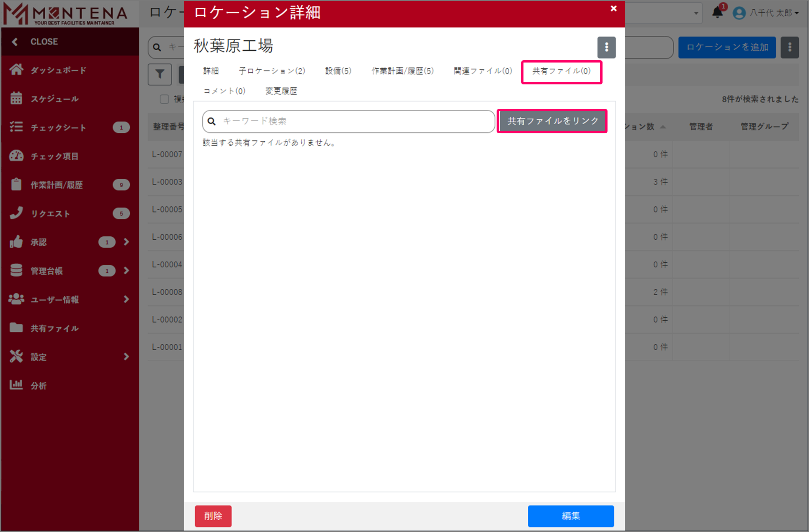809x532 pixels.
Task: Expand the 管理台帳 submenu chevron
Action: tap(126, 270)
